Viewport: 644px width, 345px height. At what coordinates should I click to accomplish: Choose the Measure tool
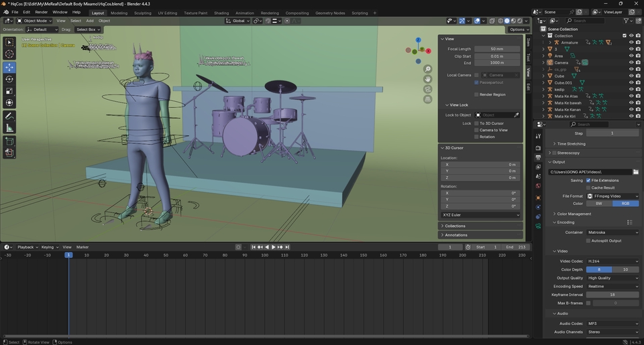tap(9, 128)
